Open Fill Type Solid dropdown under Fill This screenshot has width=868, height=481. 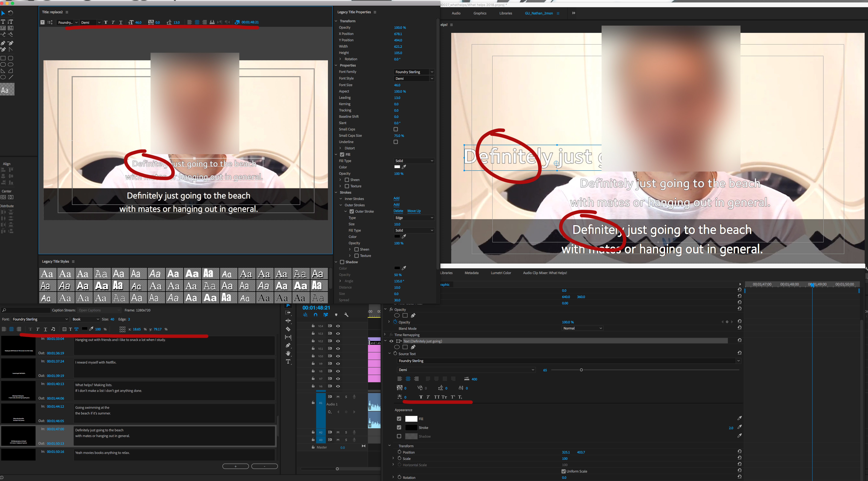coord(414,161)
